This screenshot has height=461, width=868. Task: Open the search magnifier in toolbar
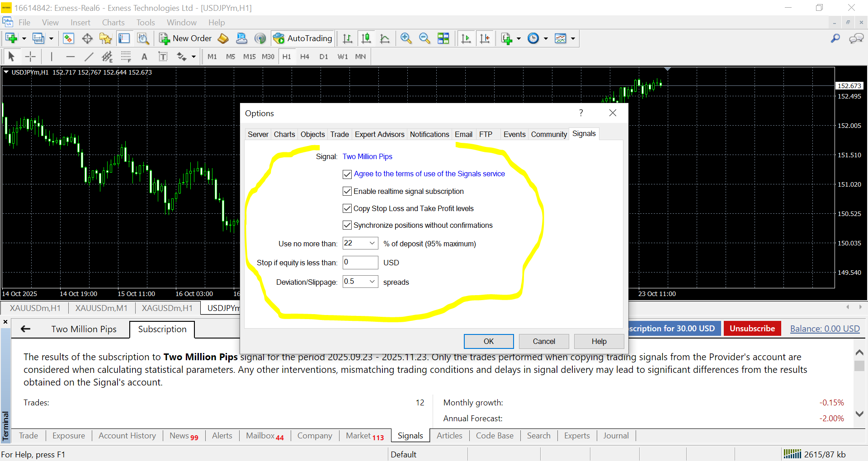835,38
